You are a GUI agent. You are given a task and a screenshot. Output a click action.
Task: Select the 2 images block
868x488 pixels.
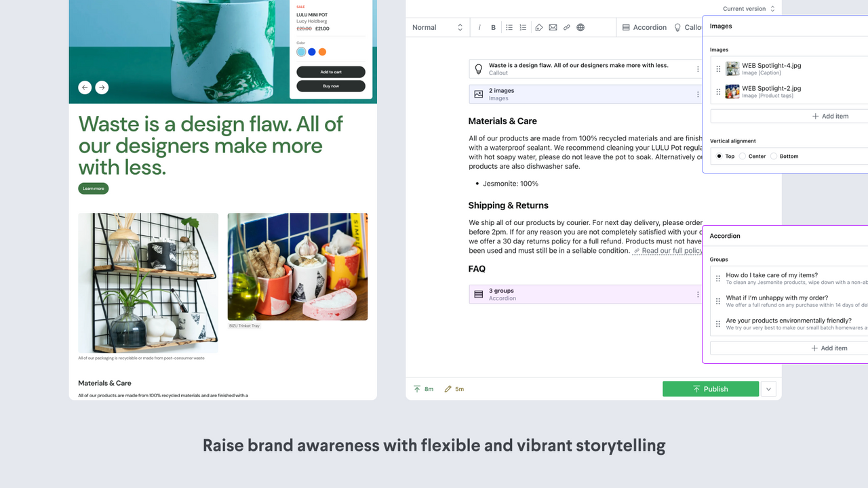pos(586,94)
